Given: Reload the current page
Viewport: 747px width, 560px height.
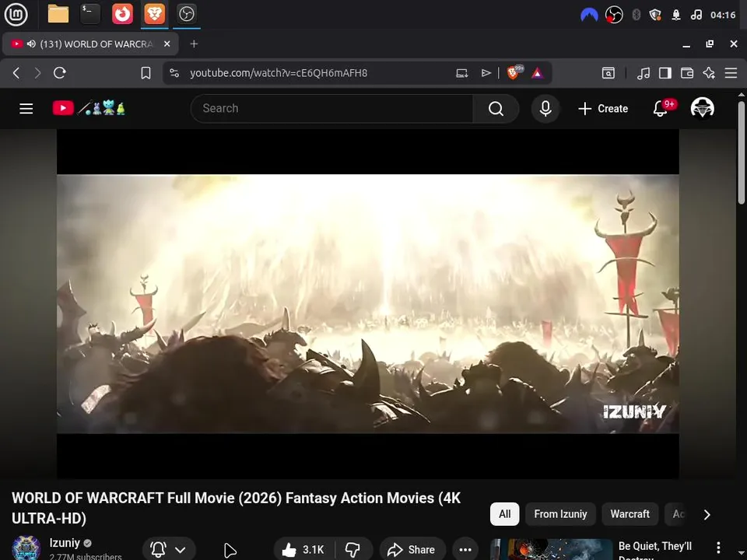Looking at the screenshot, I should pyautogui.click(x=60, y=73).
